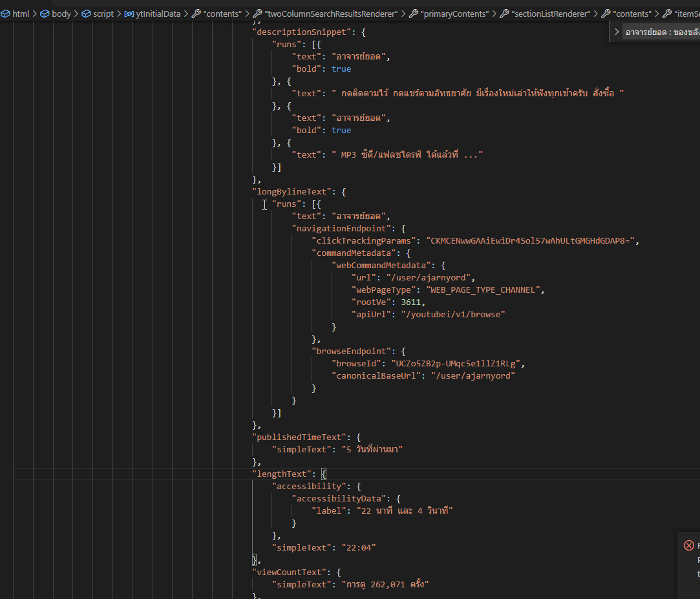Click the ytInitialData variable icon in breadcrumbs
The image size is (700, 599).
(x=129, y=14)
